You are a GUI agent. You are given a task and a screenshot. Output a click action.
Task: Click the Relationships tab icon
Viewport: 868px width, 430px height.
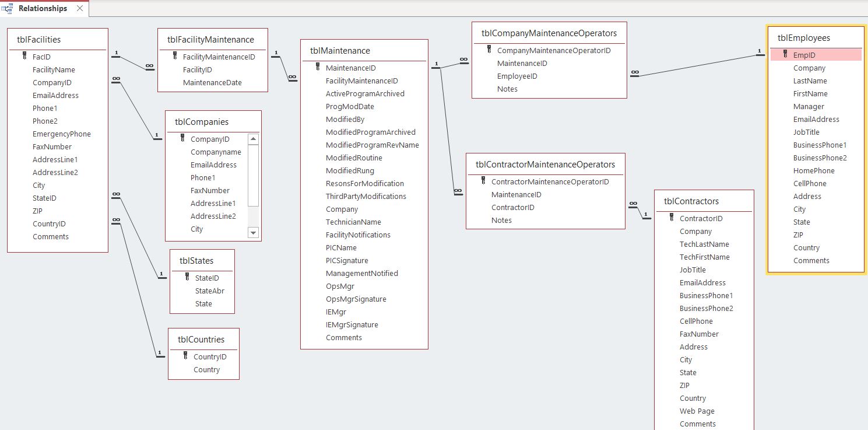coord(8,9)
